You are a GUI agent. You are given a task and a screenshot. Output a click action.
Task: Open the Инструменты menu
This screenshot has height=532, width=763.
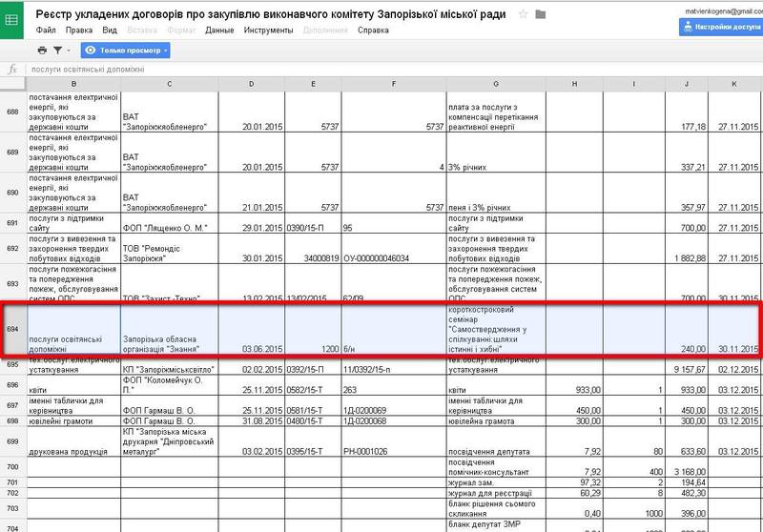pyautogui.click(x=267, y=31)
